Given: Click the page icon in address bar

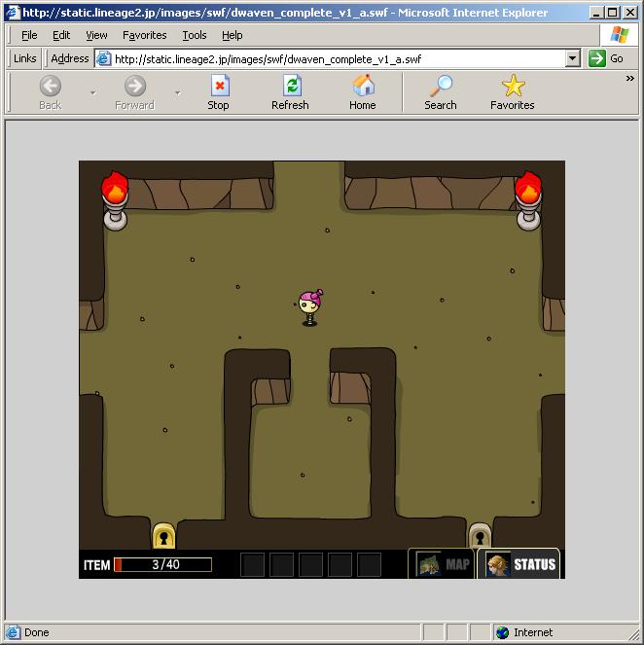Looking at the screenshot, I should click(104, 58).
